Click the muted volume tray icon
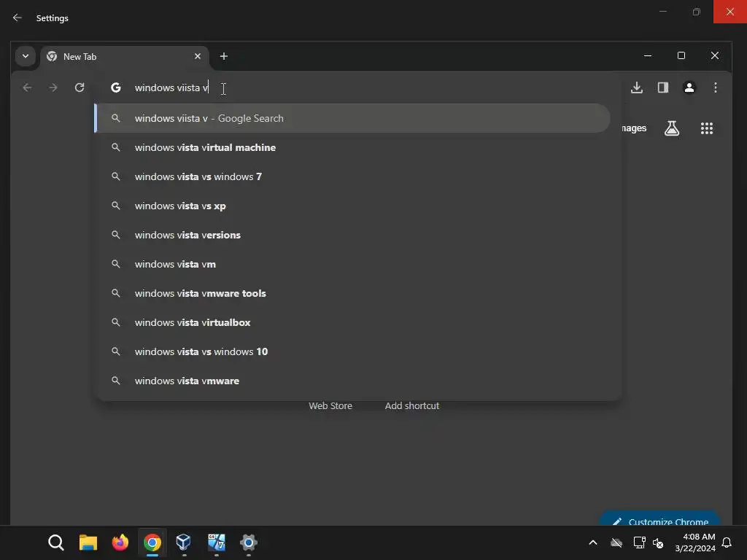The width and height of the screenshot is (747, 560). pyautogui.click(x=659, y=542)
